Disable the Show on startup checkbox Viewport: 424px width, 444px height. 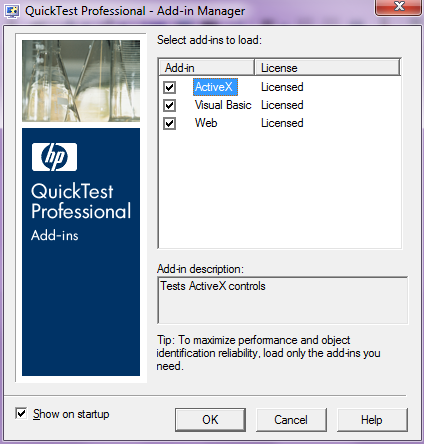pyautogui.click(x=21, y=414)
